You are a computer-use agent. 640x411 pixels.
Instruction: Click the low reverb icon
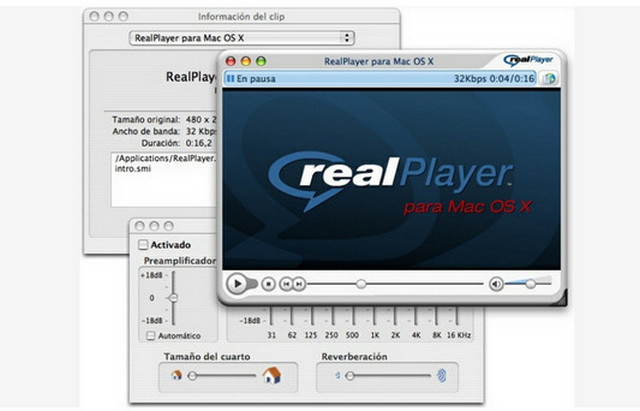[338, 375]
